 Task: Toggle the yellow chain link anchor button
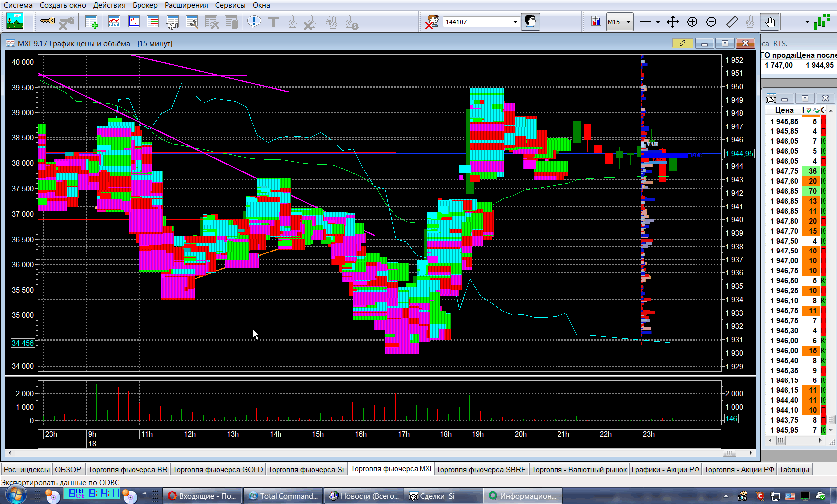[x=682, y=43]
